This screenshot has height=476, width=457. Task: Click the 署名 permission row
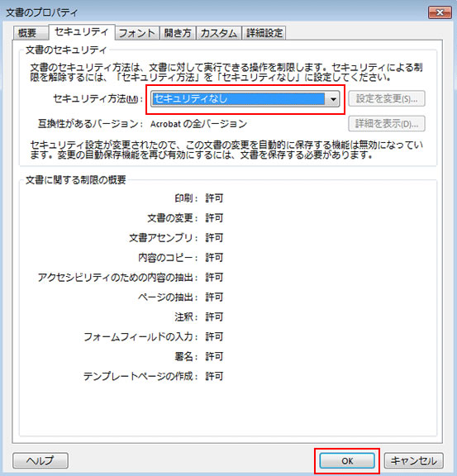[199, 356]
